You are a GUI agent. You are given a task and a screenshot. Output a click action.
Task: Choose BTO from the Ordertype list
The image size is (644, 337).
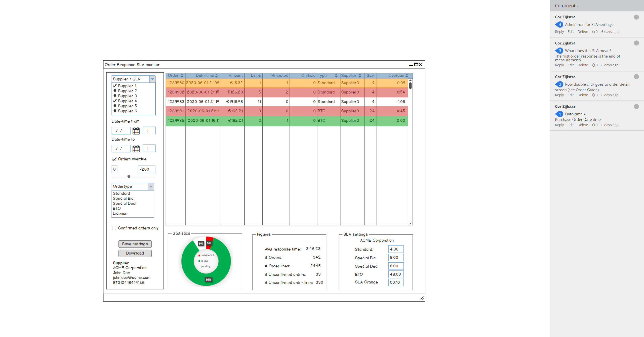117,209
